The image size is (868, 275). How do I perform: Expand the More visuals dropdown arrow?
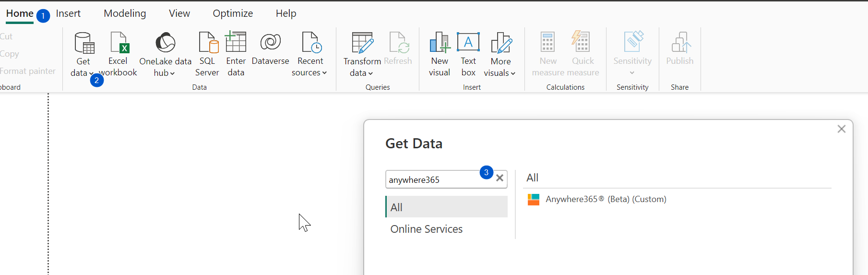pos(513,73)
